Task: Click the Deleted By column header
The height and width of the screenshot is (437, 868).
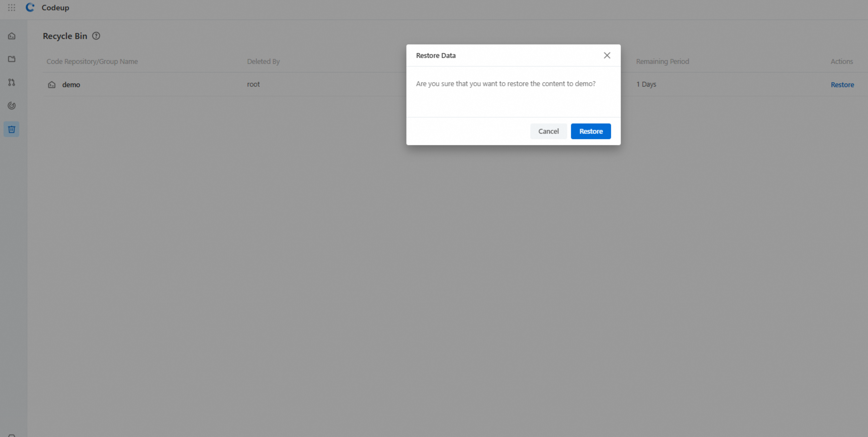Action: coord(263,61)
